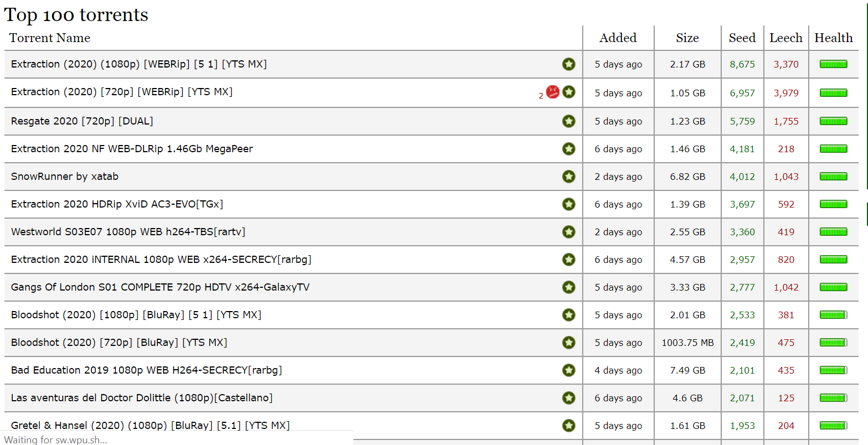868x445 pixels.
Task: Open Bloodshot (2020) [1080p] BluRay torrent
Action: (136, 315)
